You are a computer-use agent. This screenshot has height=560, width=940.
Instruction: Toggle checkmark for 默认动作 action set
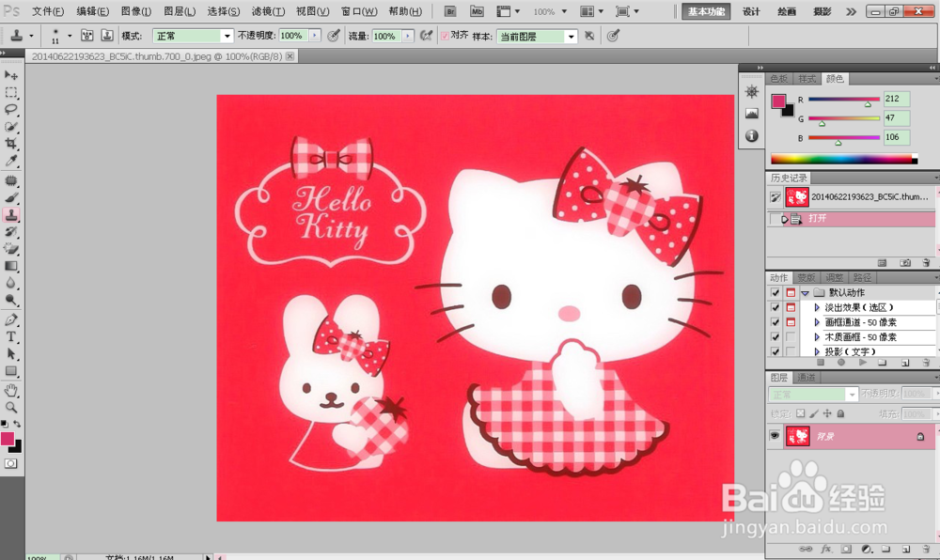[775, 292]
